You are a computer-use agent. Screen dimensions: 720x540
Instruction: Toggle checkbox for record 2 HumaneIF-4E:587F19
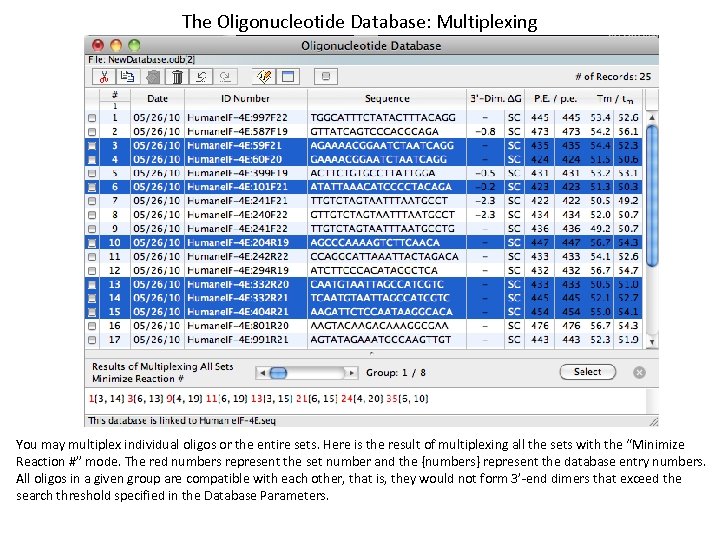coord(92,132)
